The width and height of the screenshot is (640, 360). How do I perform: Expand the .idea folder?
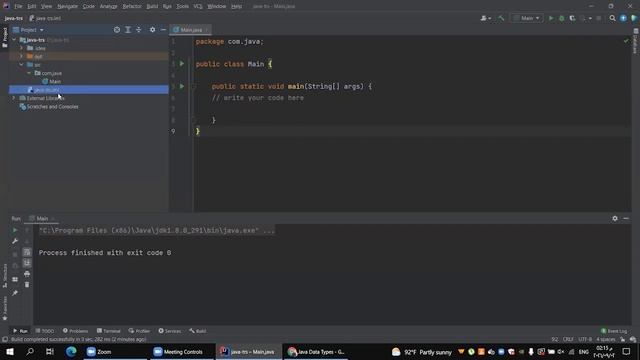(22, 48)
